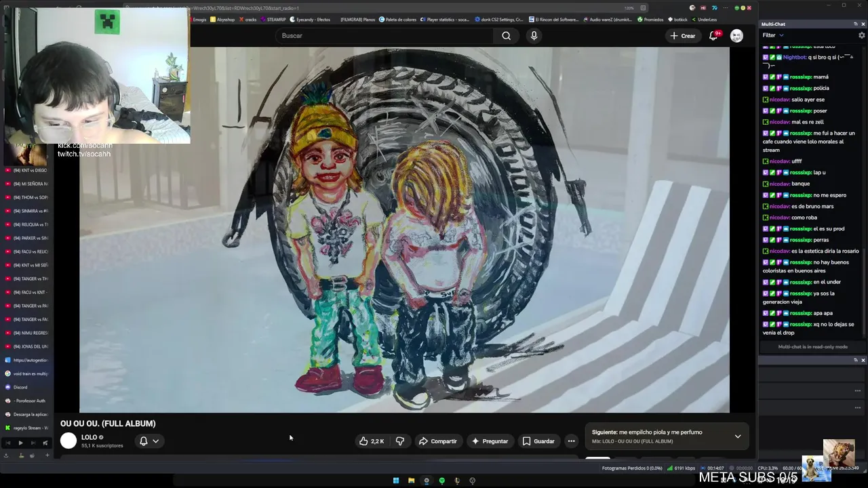Open the Filter dropdown in Multi-Chat
The image size is (868, 488).
point(773,35)
